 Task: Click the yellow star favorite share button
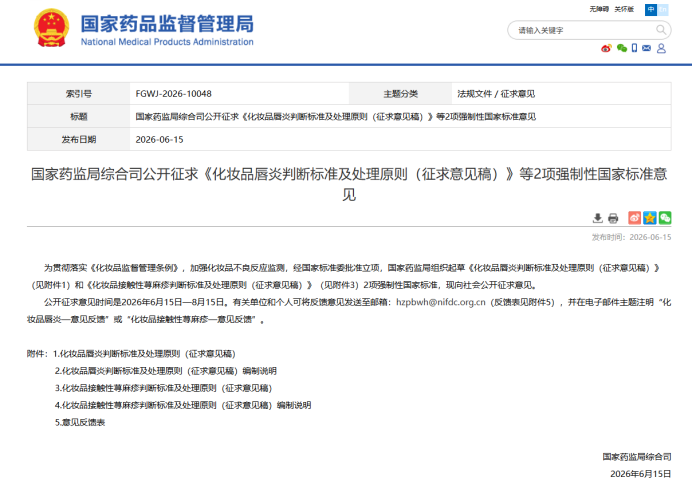click(650, 218)
